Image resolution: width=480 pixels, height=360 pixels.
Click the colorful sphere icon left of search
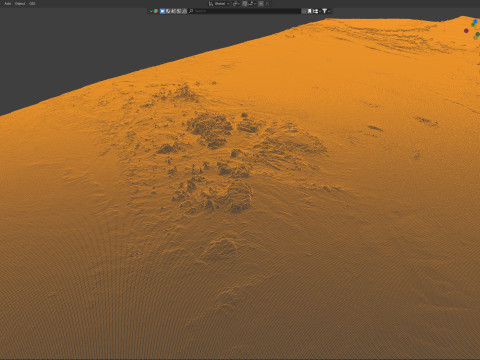156,11
